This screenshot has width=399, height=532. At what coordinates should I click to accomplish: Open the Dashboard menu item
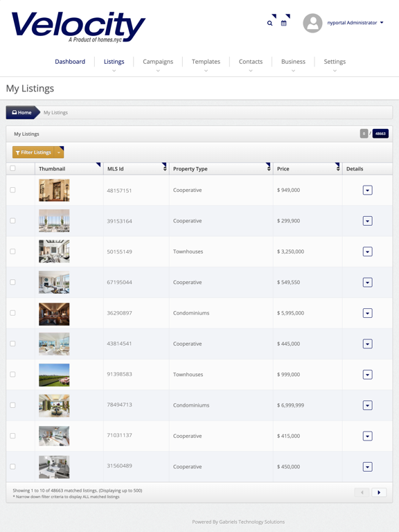point(70,62)
